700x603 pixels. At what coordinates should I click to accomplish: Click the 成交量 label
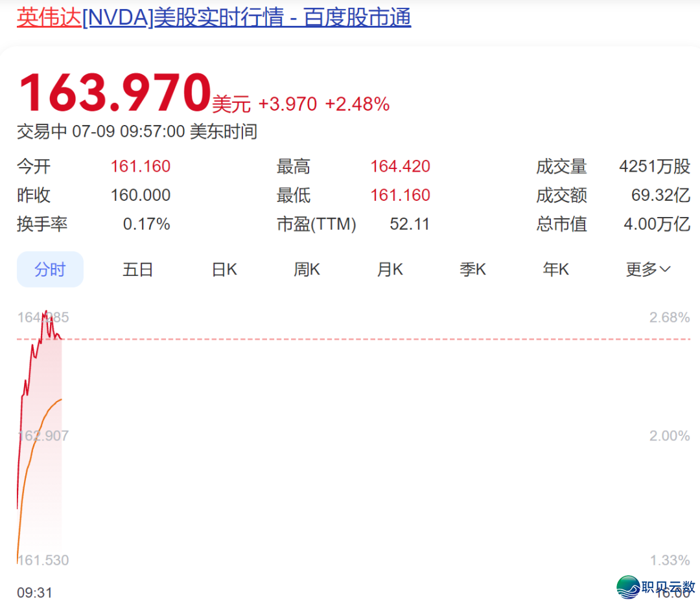coord(561,166)
